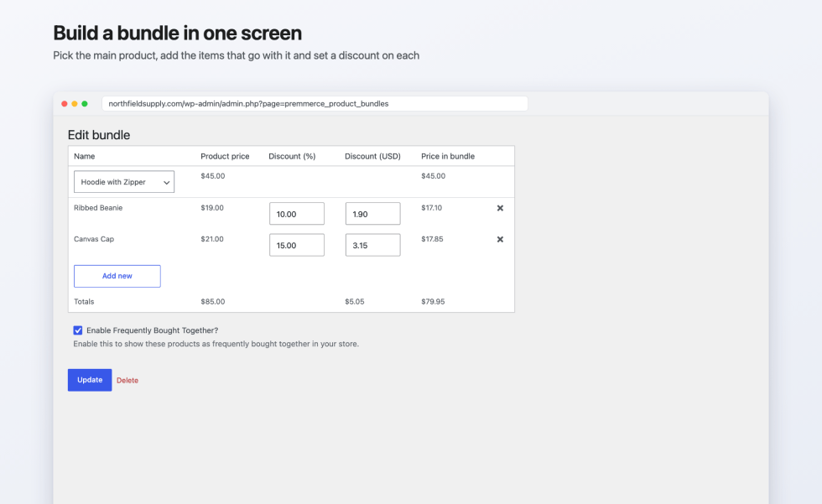Click the Pick the main product subtitle
The height and width of the screenshot is (504, 822).
click(x=236, y=55)
